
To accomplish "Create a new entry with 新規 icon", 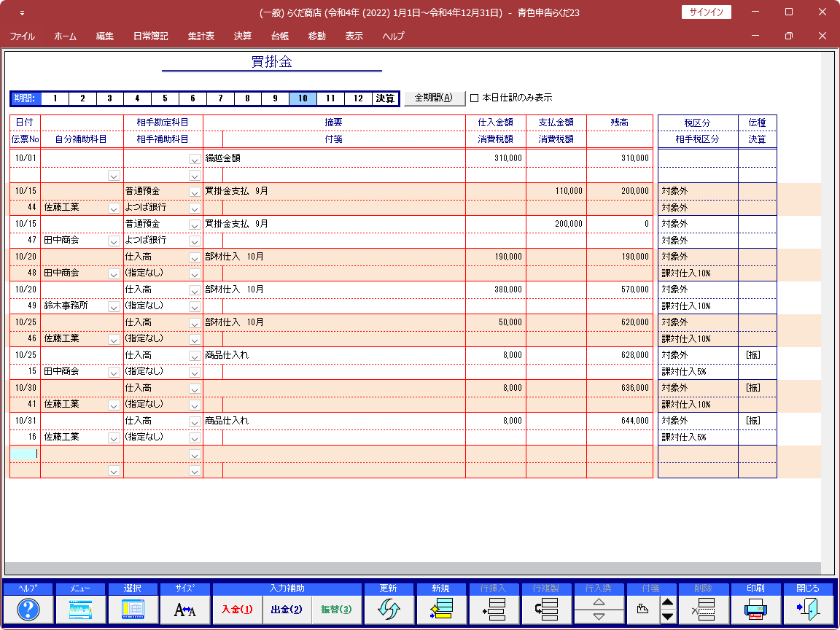I will 441,610.
